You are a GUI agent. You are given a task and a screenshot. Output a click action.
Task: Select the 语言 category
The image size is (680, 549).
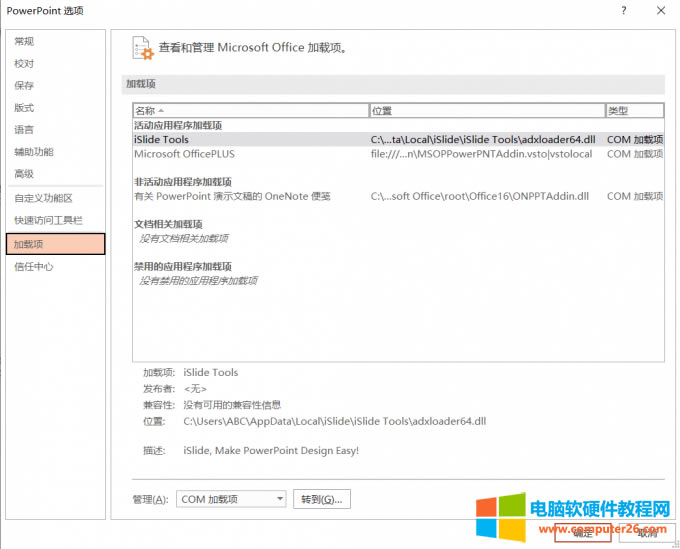coord(24,130)
